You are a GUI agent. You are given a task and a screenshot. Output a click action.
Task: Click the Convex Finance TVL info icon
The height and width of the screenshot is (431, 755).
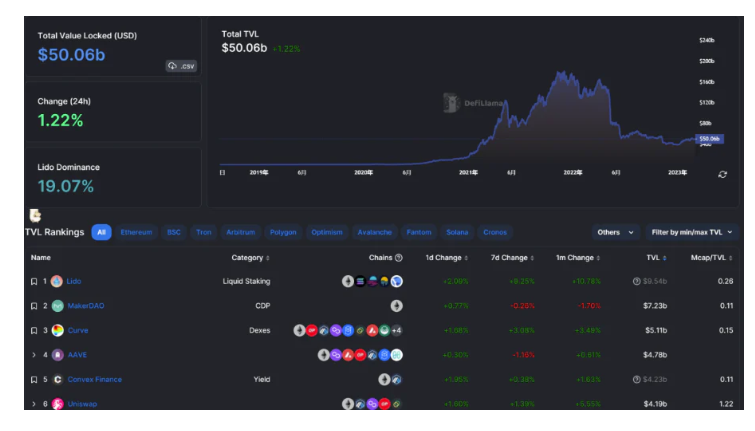tap(637, 379)
